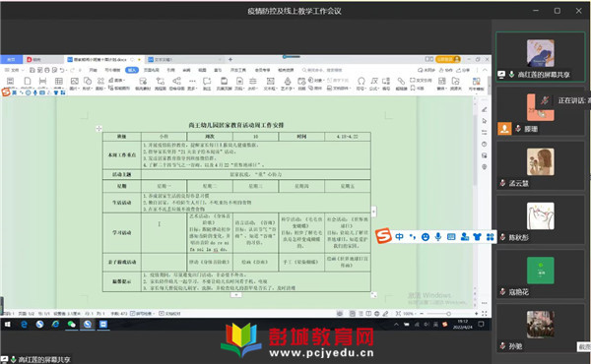Toggle Chinese input mode on Sogou floating bar

click(399, 237)
